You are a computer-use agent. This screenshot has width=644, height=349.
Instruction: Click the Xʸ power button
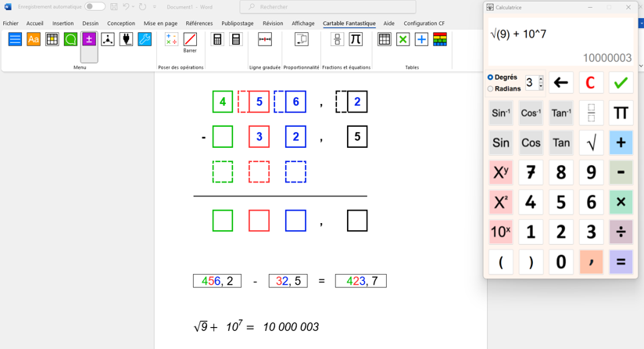pyautogui.click(x=501, y=172)
